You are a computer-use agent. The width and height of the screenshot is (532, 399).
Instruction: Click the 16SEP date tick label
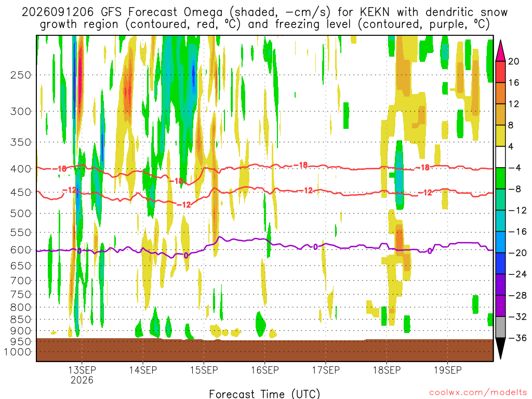(x=264, y=370)
